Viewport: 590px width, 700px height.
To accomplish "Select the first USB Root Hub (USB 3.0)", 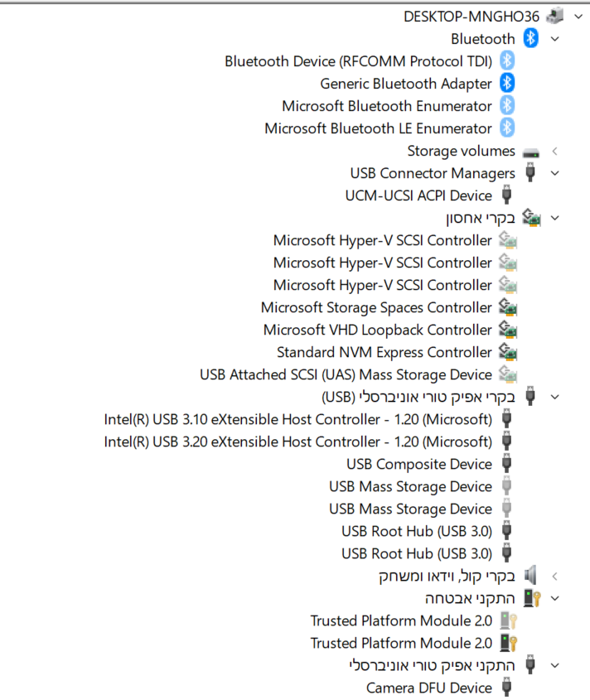I will click(x=416, y=531).
